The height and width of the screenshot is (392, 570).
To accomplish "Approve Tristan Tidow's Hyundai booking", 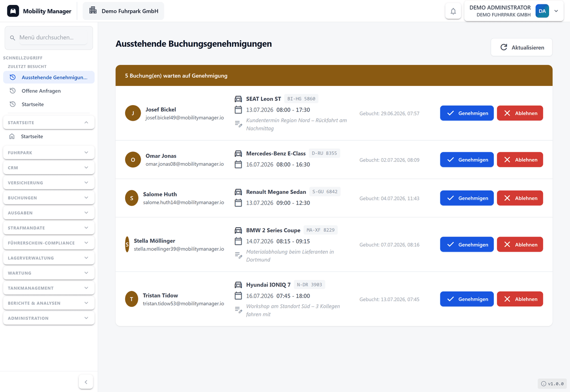I will (467, 299).
